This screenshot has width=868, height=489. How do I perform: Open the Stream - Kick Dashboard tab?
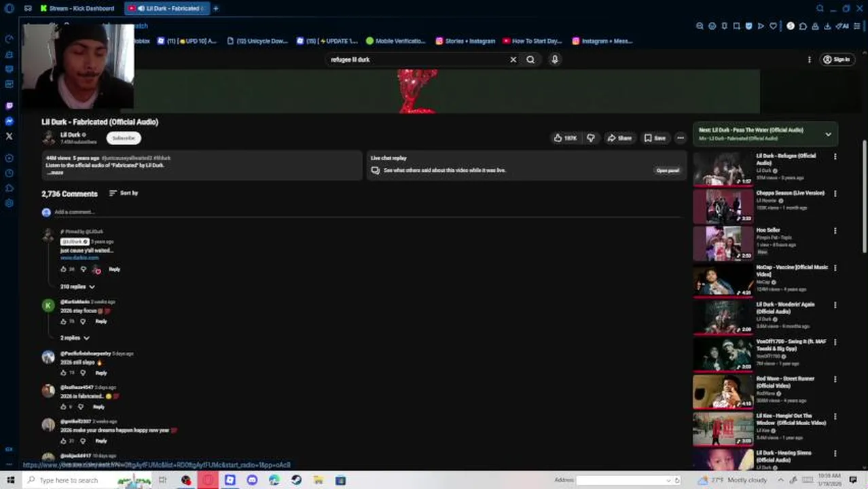pyautogui.click(x=77, y=8)
